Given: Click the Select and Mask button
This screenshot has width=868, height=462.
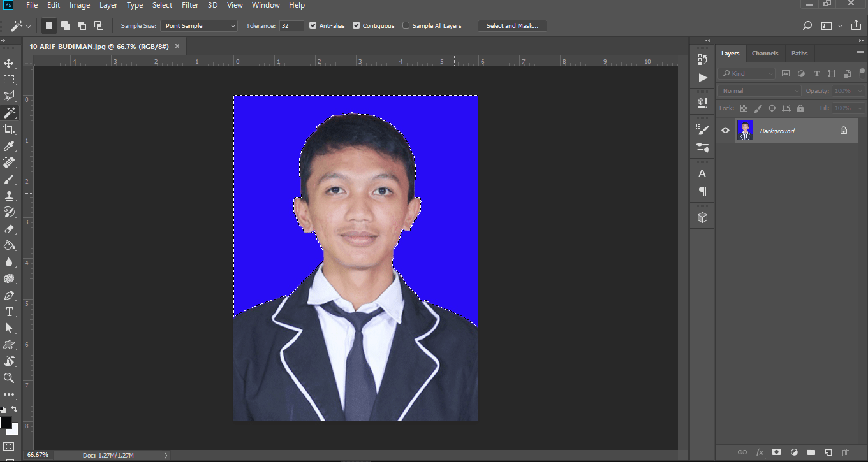Looking at the screenshot, I should (512, 25).
